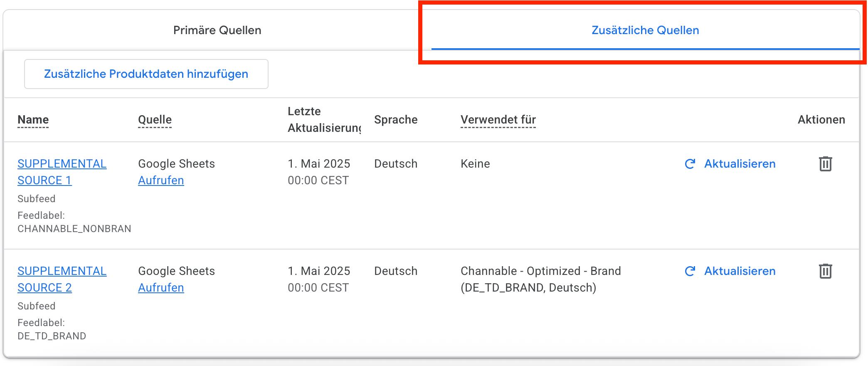Click the Quelle column header
Image resolution: width=868 pixels, height=366 pixels.
pos(155,120)
